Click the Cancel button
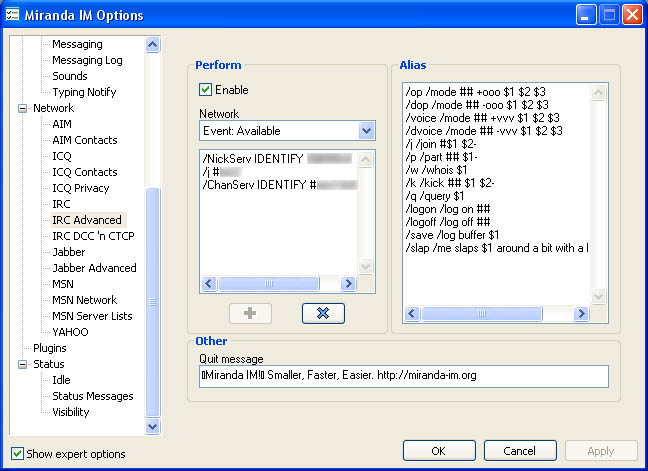The image size is (648, 471). pyautogui.click(x=520, y=451)
